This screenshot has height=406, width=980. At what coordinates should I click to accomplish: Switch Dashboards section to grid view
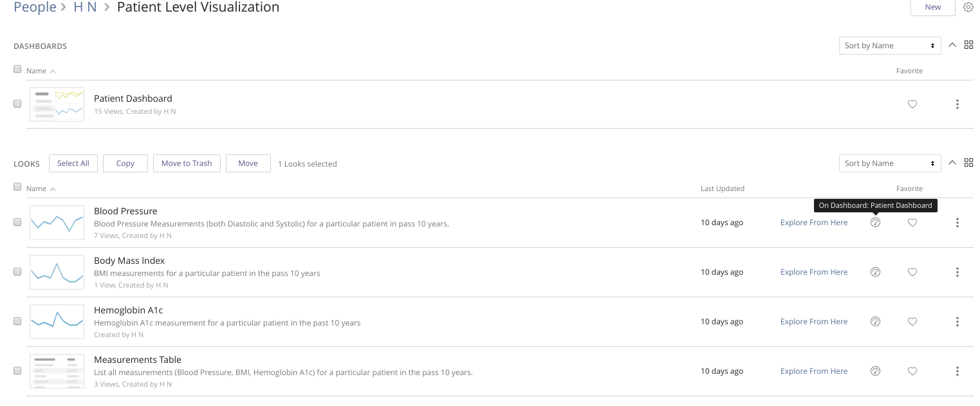coord(968,45)
